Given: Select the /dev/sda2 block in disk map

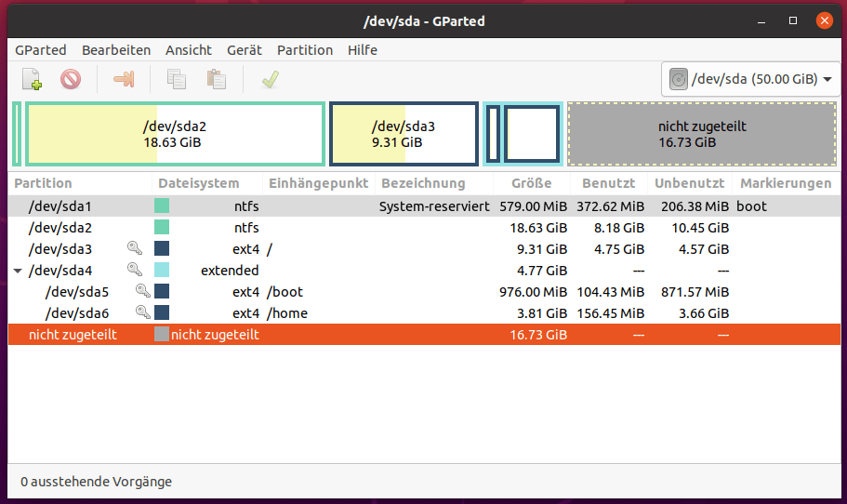Looking at the screenshot, I should tap(175, 135).
